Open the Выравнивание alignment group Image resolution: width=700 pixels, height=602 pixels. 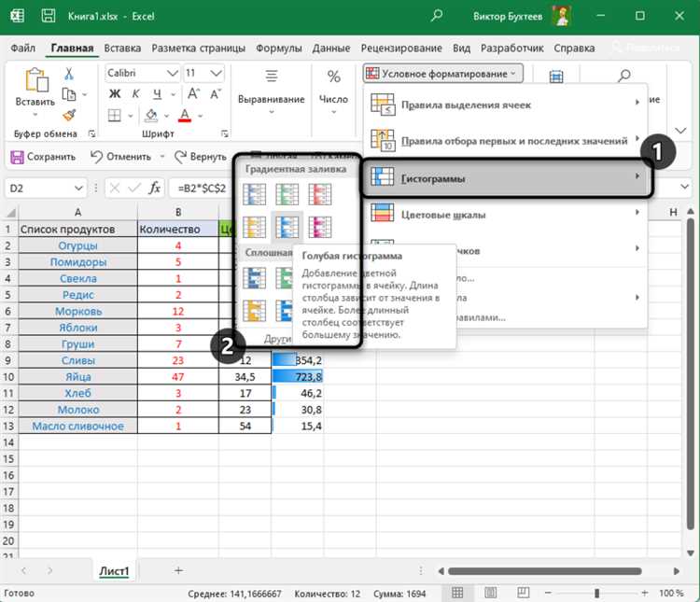tap(271, 91)
